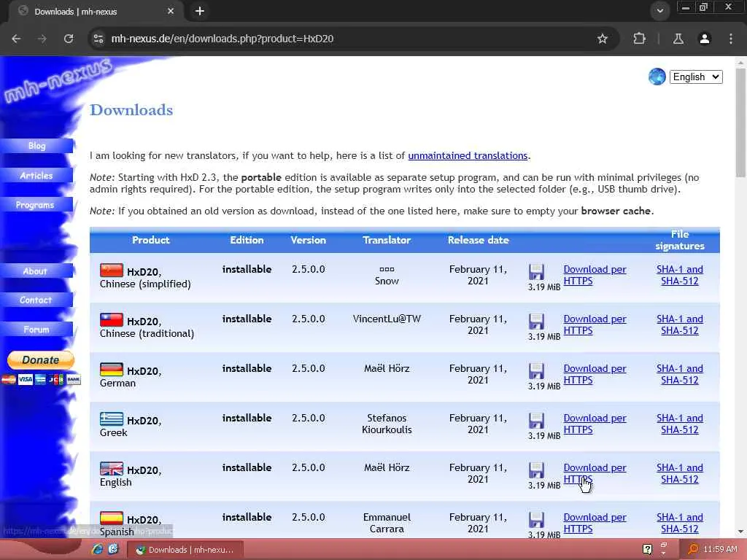The width and height of the screenshot is (747, 560).
Task: Open the About sidebar menu item
Action: (36, 271)
